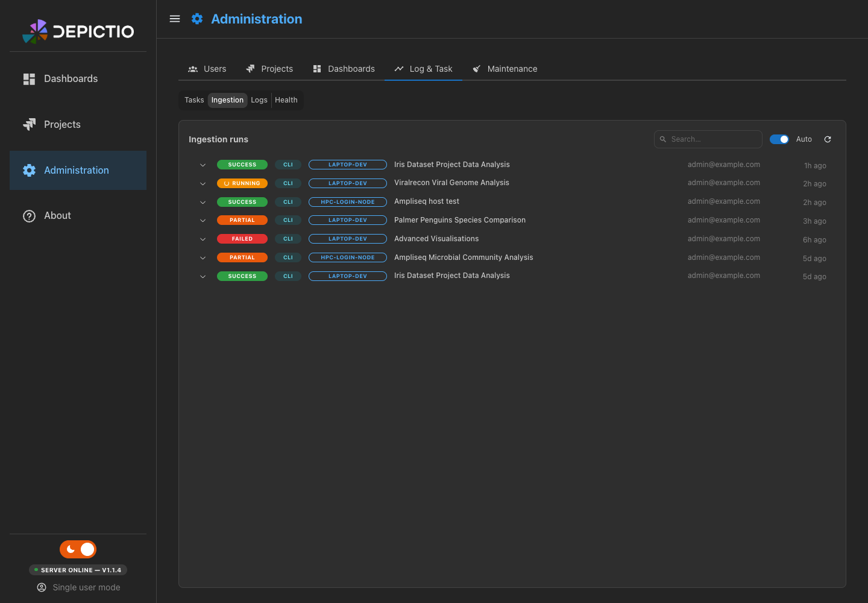Expand the Advanced Visualisations row
This screenshot has width=868, height=603.
[x=203, y=239]
